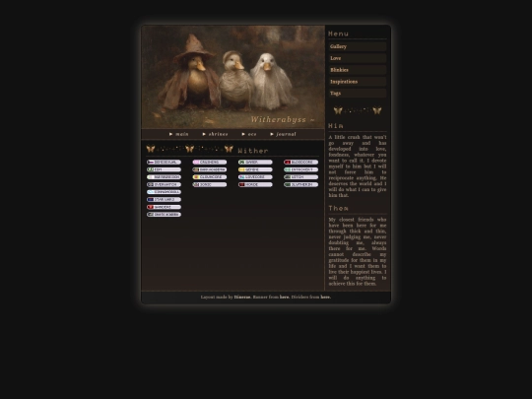Viewport: 532px width, 399px height.
Task: Click the Lovecore badge
Action: pyautogui.click(x=255, y=177)
